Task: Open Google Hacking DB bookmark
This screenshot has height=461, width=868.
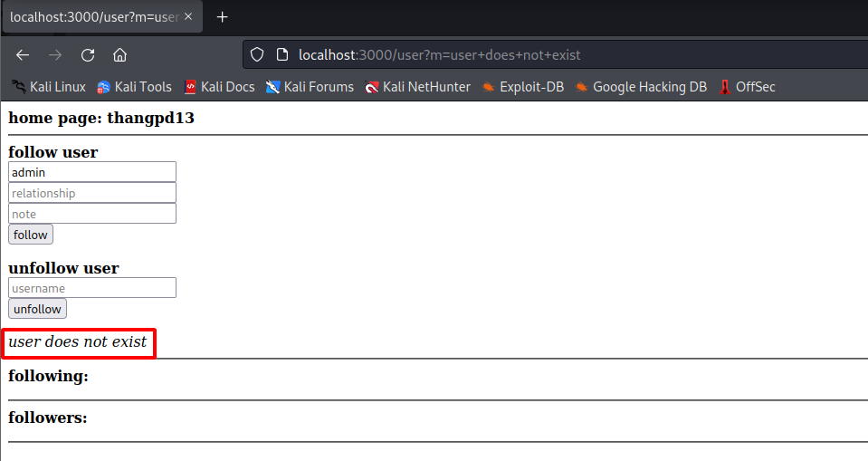Action: [641, 87]
